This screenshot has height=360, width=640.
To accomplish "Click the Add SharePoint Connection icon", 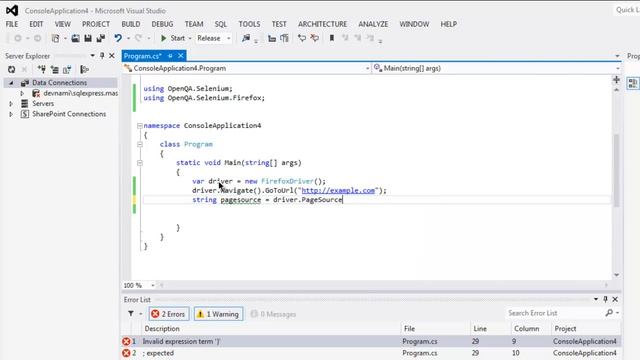I will (x=67, y=69).
